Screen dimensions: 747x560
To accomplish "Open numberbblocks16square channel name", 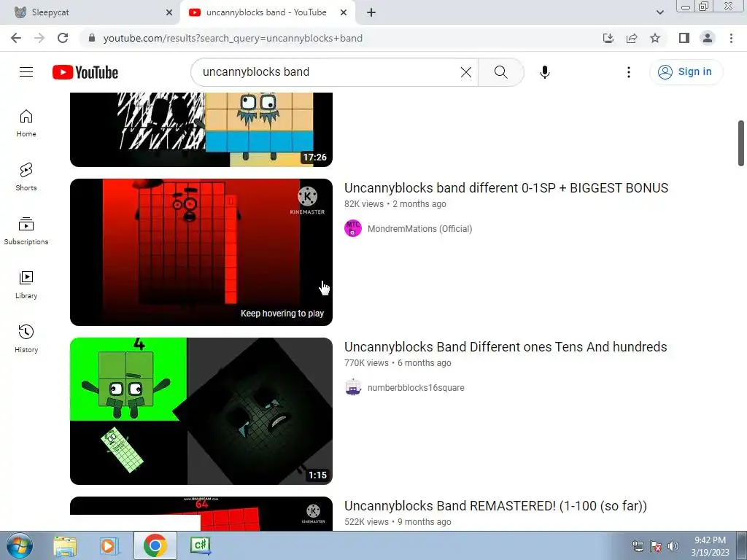I will click(x=416, y=388).
